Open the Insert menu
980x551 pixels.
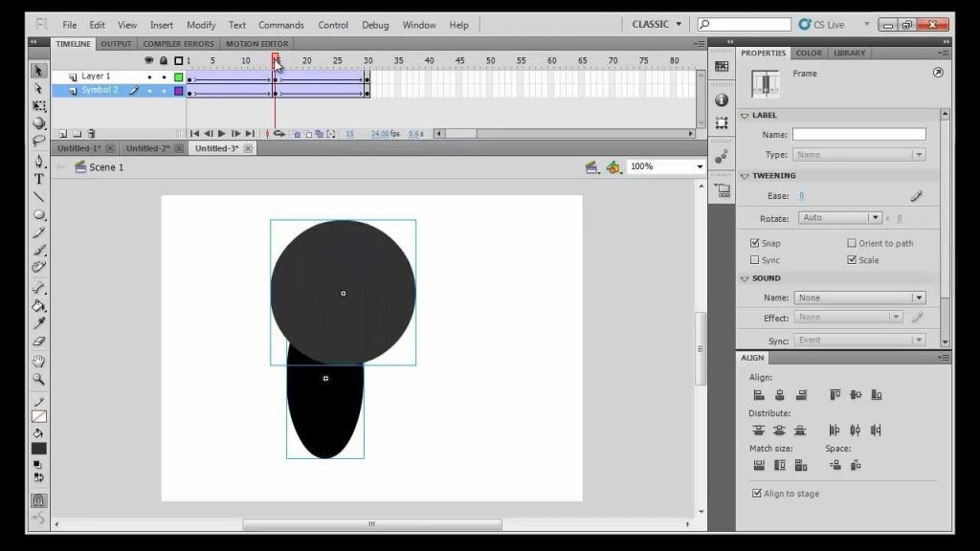click(x=161, y=25)
